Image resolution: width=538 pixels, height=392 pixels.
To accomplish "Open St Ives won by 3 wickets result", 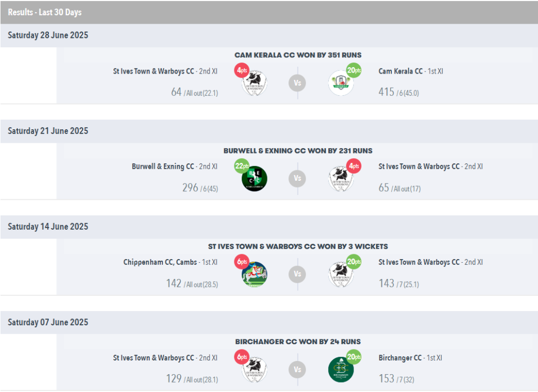I will pos(298,246).
